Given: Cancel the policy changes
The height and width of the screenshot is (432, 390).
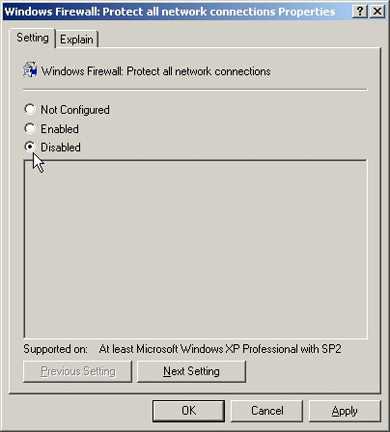Looking at the screenshot, I should 267,411.
